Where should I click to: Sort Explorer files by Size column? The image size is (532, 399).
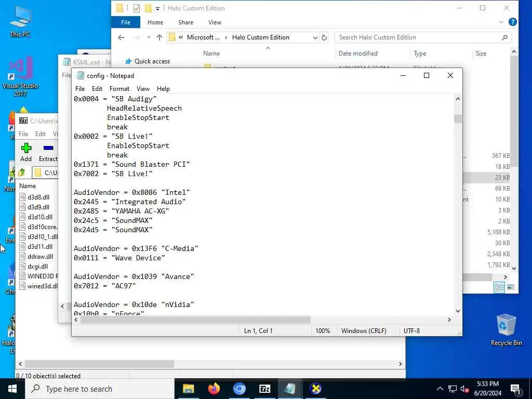[481, 54]
